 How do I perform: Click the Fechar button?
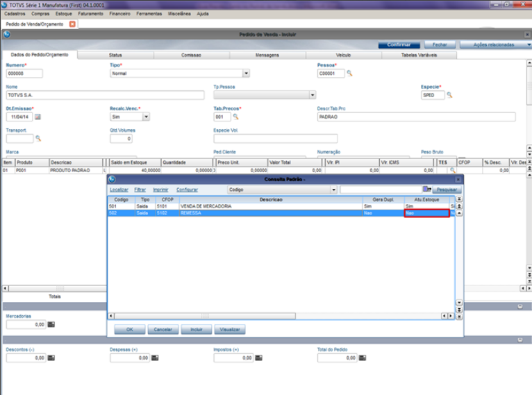[x=440, y=44]
